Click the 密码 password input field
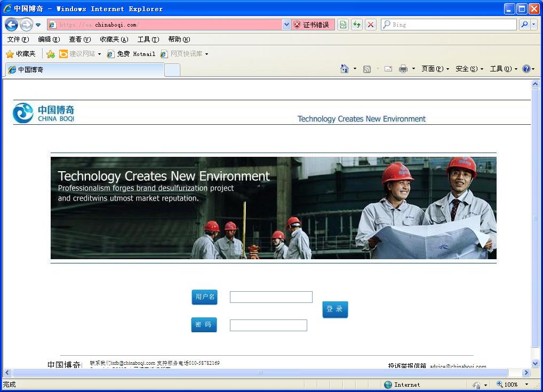This screenshot has width=543, height=392. [268, 325]
